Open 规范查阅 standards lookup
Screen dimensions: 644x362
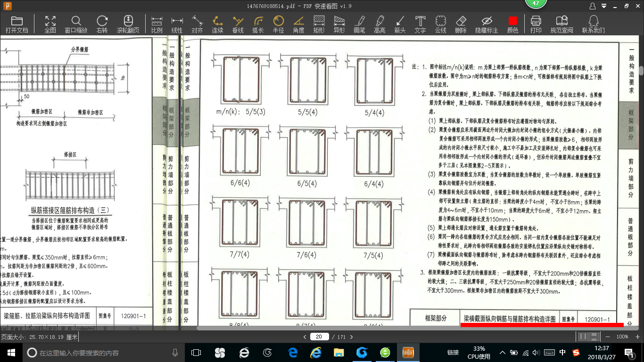point(561,24)
